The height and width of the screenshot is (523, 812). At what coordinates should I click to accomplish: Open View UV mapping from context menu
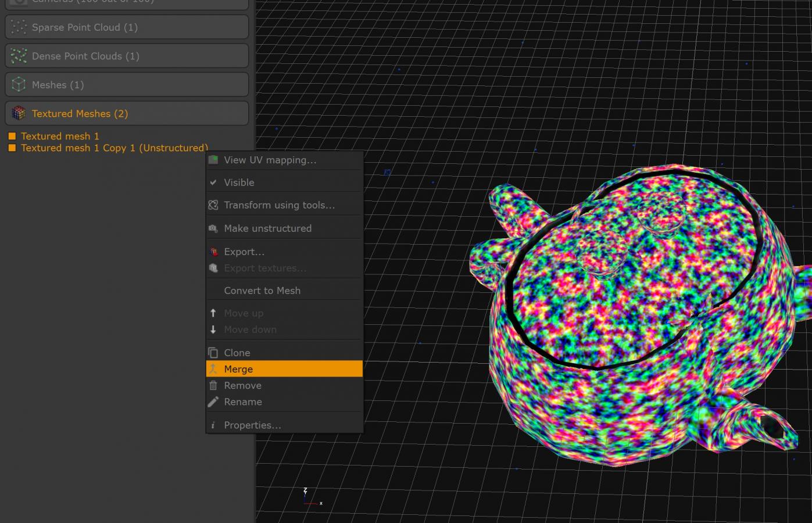[284, 160]
